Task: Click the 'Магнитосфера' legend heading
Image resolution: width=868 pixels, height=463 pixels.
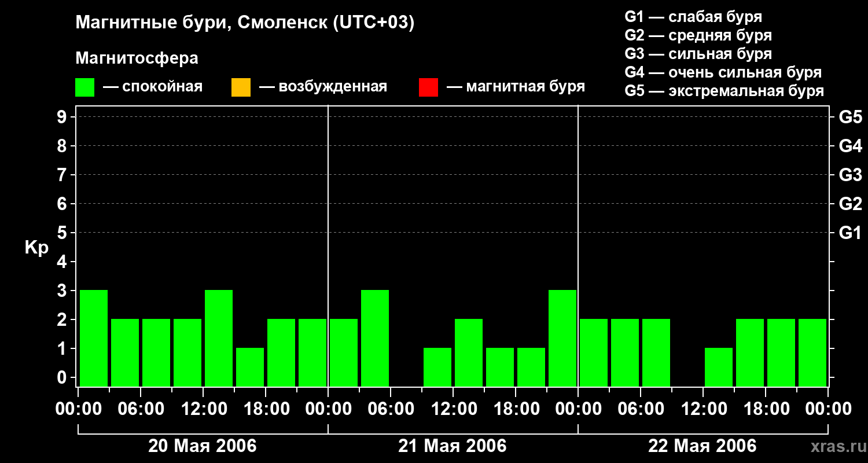Action: pos(137,58)
